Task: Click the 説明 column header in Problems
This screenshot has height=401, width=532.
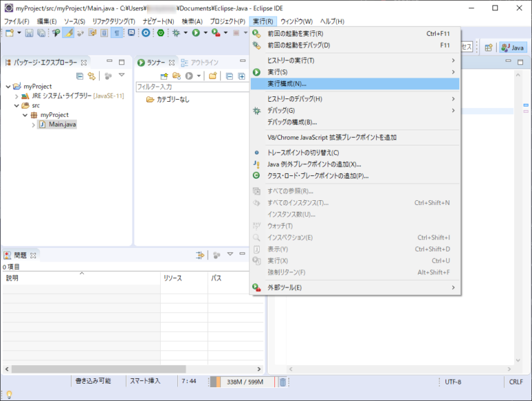Action: (x=12, y=278)
